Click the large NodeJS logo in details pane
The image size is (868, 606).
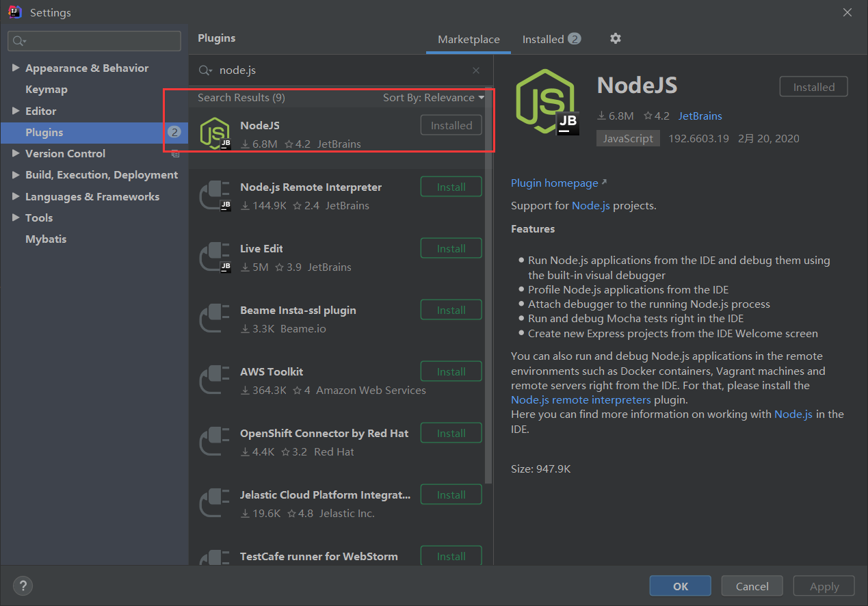pyautogui.click(x=548, y=103)
